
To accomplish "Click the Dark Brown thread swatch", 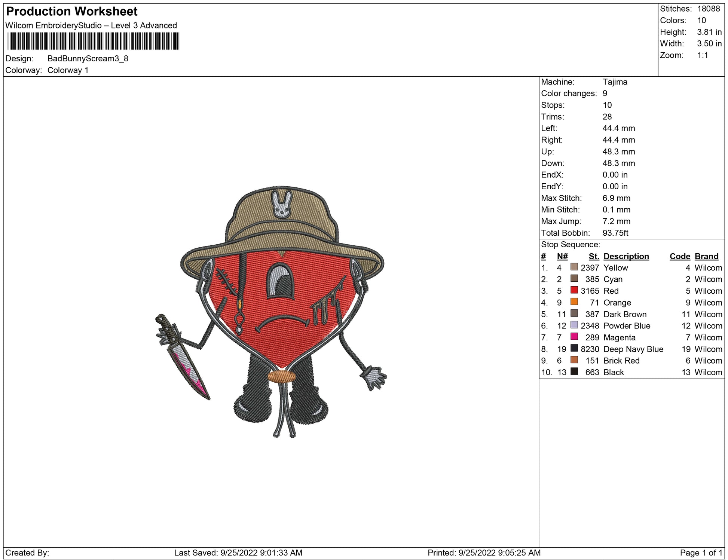I will [x=574, y=313].
